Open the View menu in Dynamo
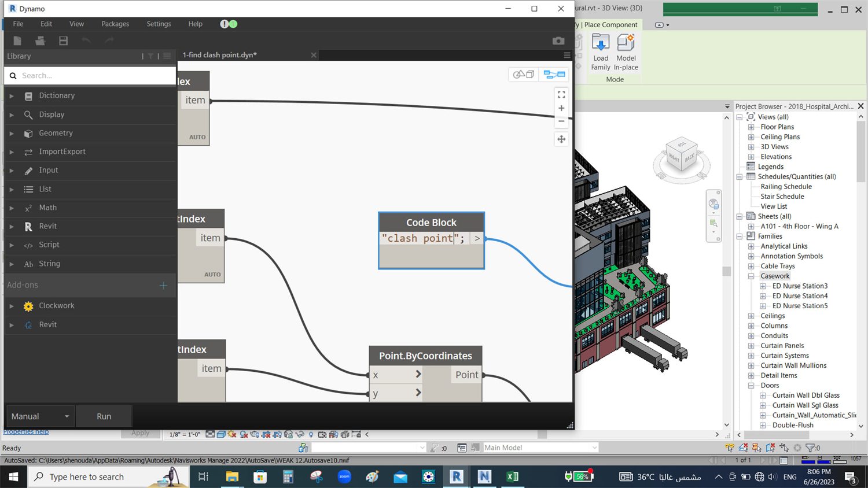 tap(76, 24)
